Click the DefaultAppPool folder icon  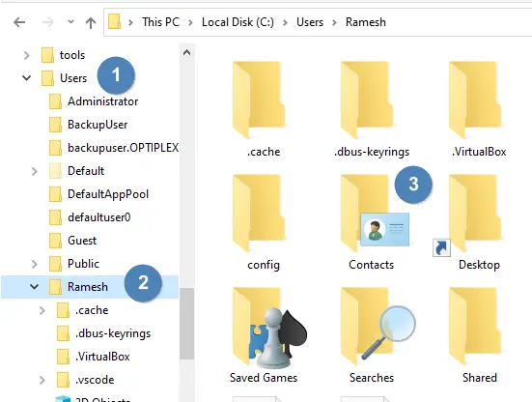[x=55, y=194]
